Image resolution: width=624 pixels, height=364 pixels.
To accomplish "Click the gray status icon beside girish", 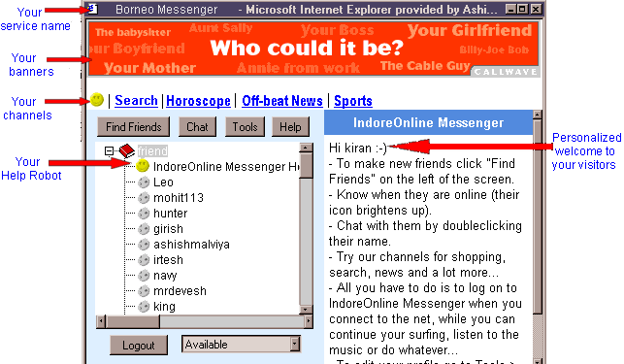I will click(144, 229).
